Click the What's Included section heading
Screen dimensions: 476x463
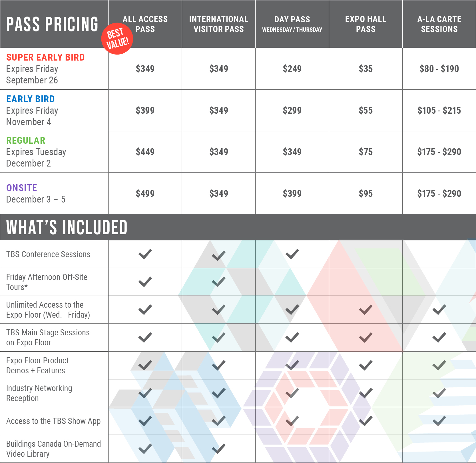tap(67, 227)
